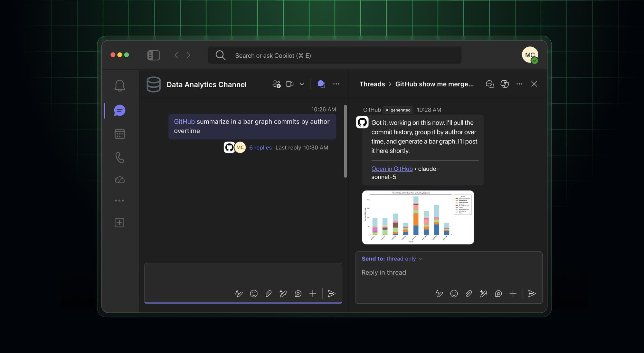Open the MC profile avatar menu
The height and width of the screenshot is (353, 644).
pyautogui.click(x=530, y=55)
